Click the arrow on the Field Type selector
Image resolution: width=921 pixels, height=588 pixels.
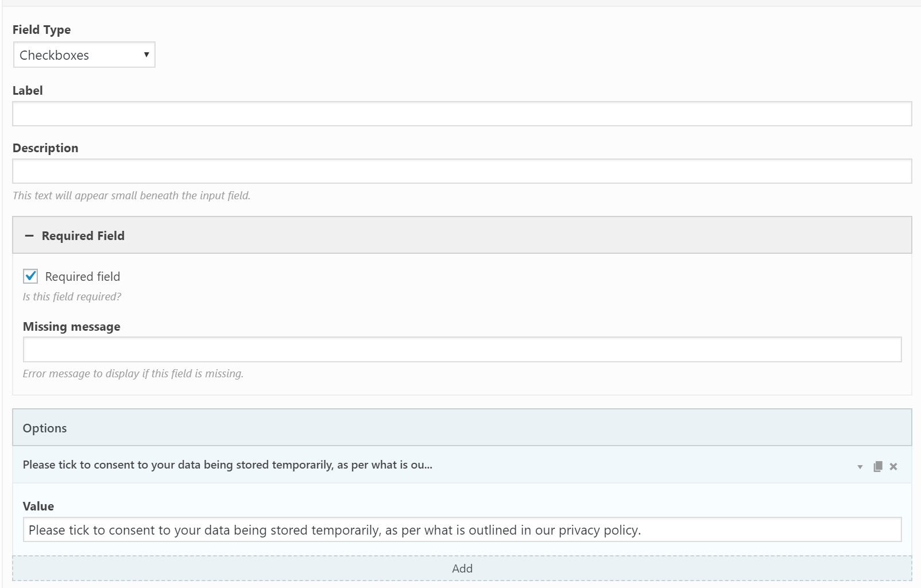point(146,55)
